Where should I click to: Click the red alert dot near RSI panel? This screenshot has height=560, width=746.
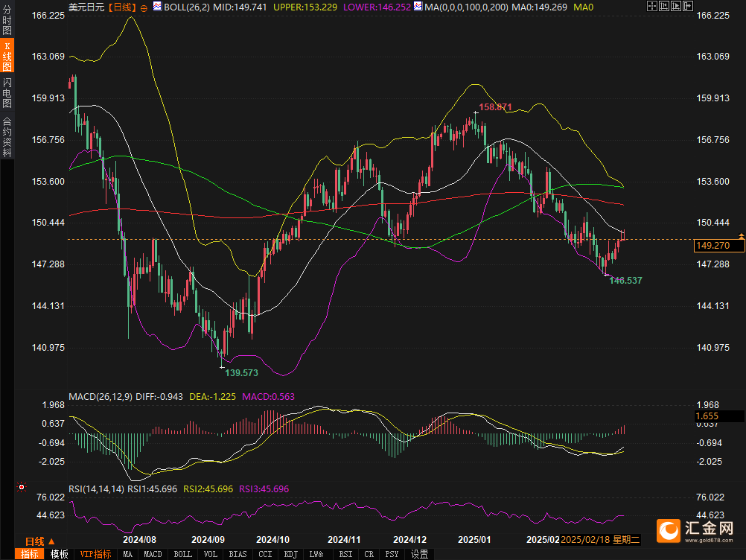pyautogui.click(x=22, y=487)
